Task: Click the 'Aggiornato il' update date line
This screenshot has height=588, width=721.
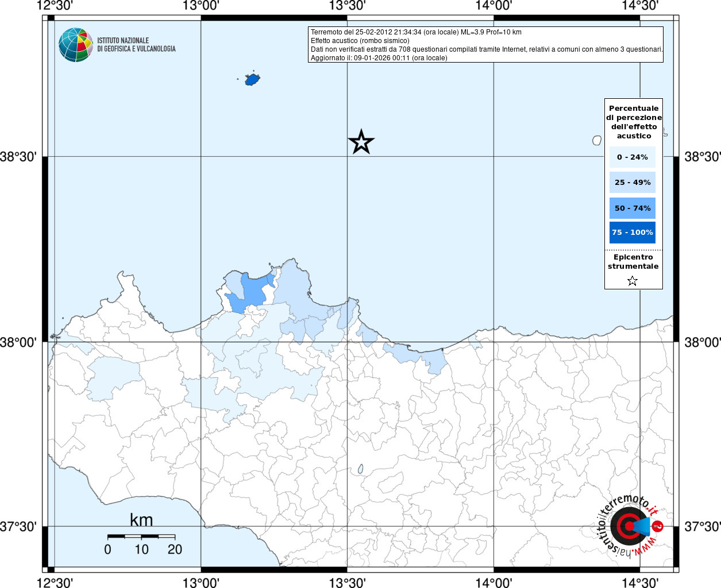Action: pos(379,58)
